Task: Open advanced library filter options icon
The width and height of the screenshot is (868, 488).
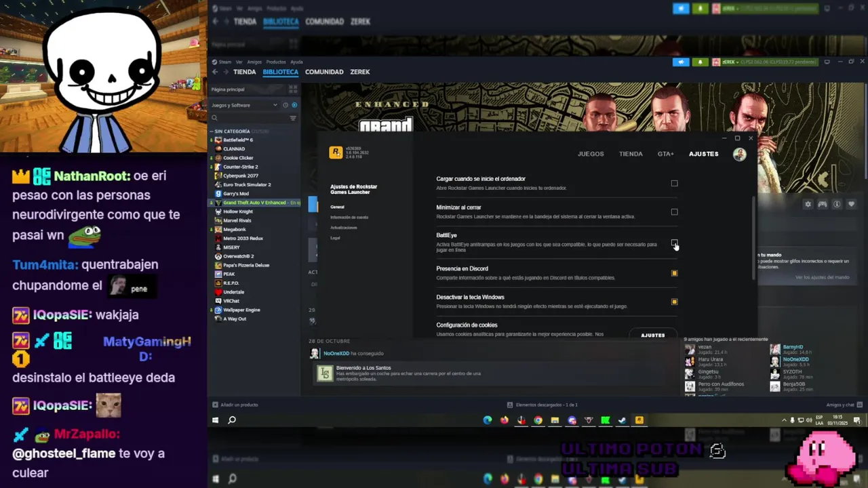Action: [x=293, y=118]
